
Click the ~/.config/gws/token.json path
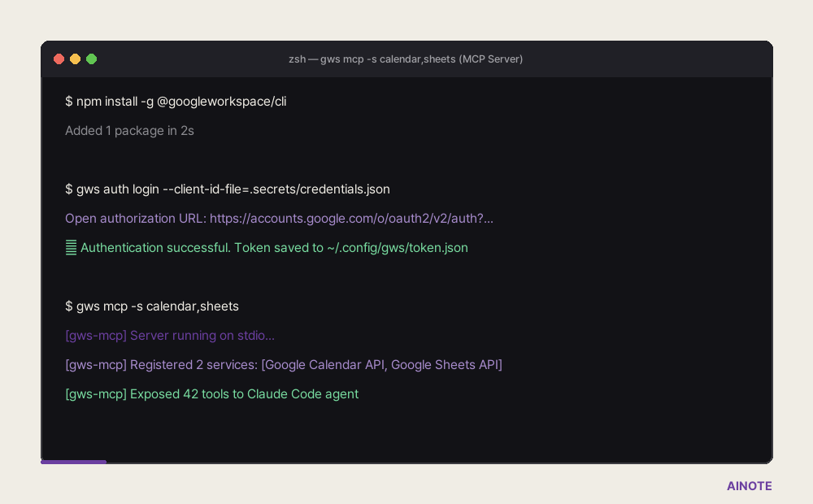pyautogui.click(x=398, y=248)
